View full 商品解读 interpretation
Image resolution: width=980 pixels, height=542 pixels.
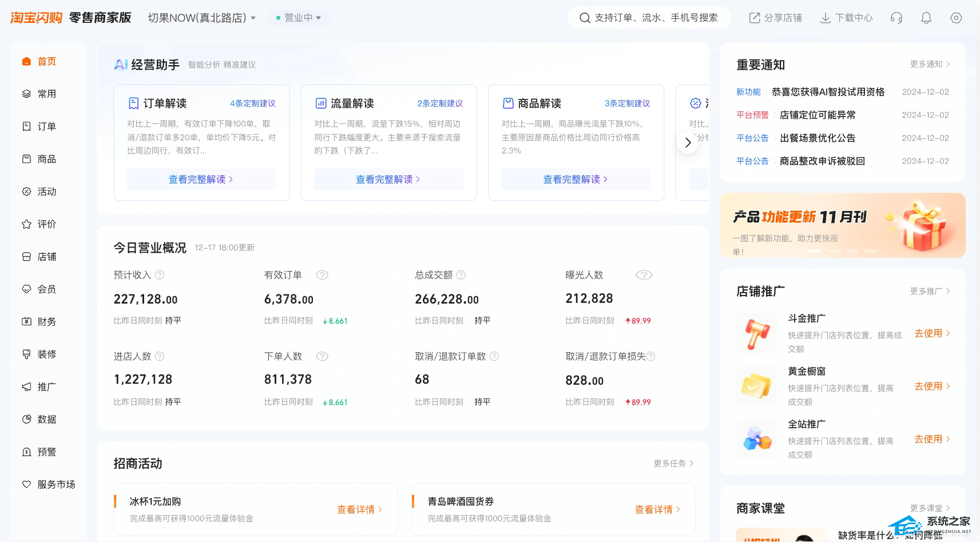pos(576,180)
